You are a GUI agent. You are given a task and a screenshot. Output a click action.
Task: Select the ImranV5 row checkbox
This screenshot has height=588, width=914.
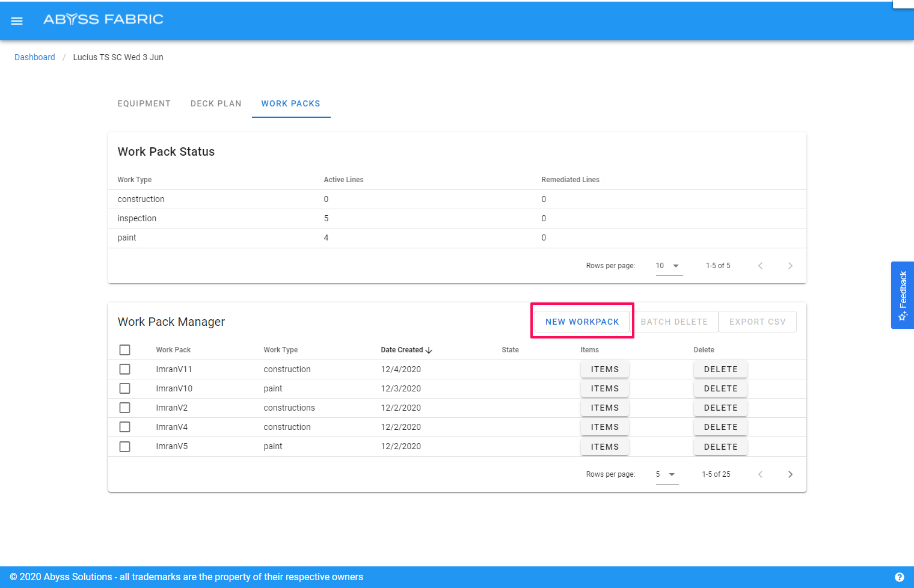[124, 447]
